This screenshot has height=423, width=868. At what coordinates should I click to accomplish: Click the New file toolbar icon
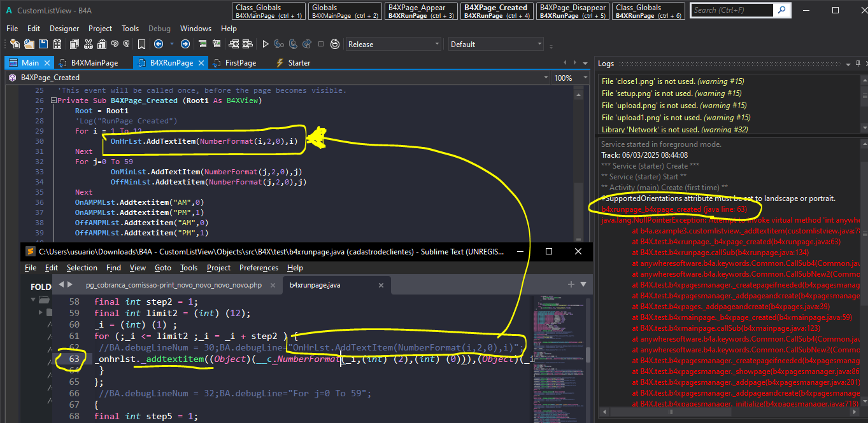[x=15, y=44]
